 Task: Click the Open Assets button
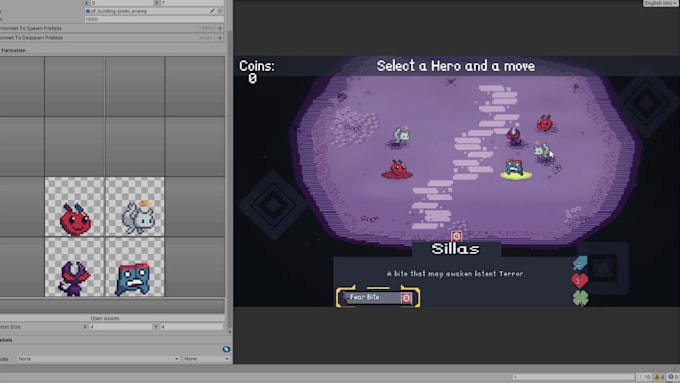[105, 318]
